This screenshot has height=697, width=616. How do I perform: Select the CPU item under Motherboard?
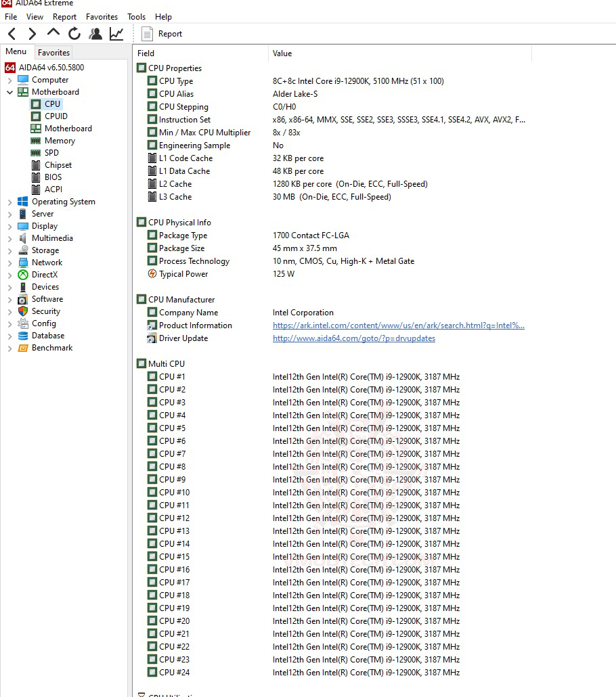click(x=52, y=104)
